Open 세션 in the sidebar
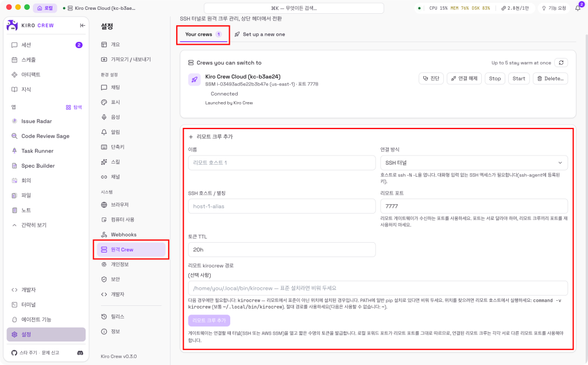Viewport: 588px width, 365px height. 46,45
